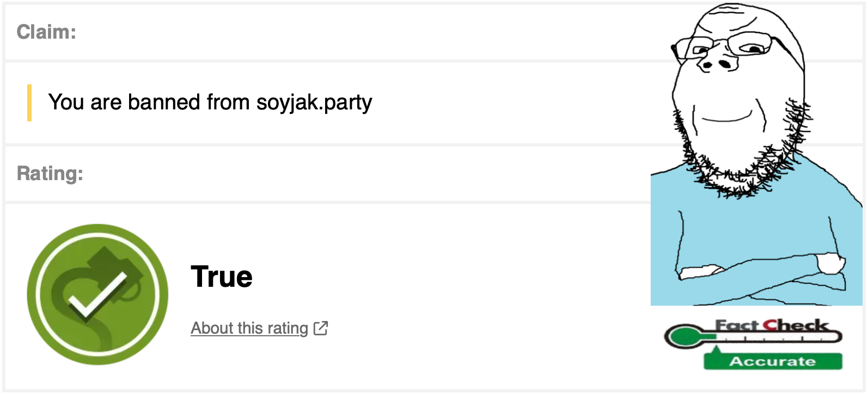Open the external link icon beside About this rating

pyautogui.click(x=321, y=328)
